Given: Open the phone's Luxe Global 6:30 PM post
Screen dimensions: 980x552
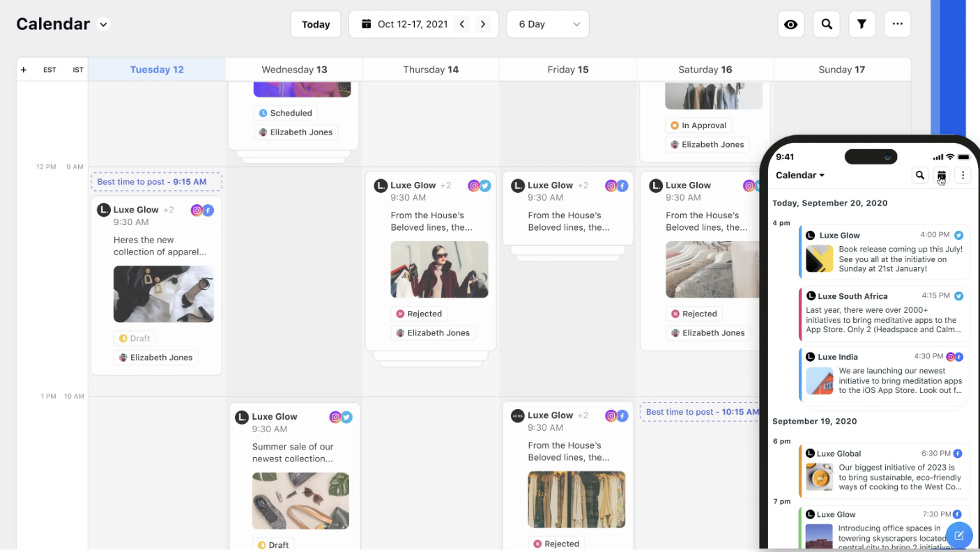Looking at the screenshot, I should point(884,470).
